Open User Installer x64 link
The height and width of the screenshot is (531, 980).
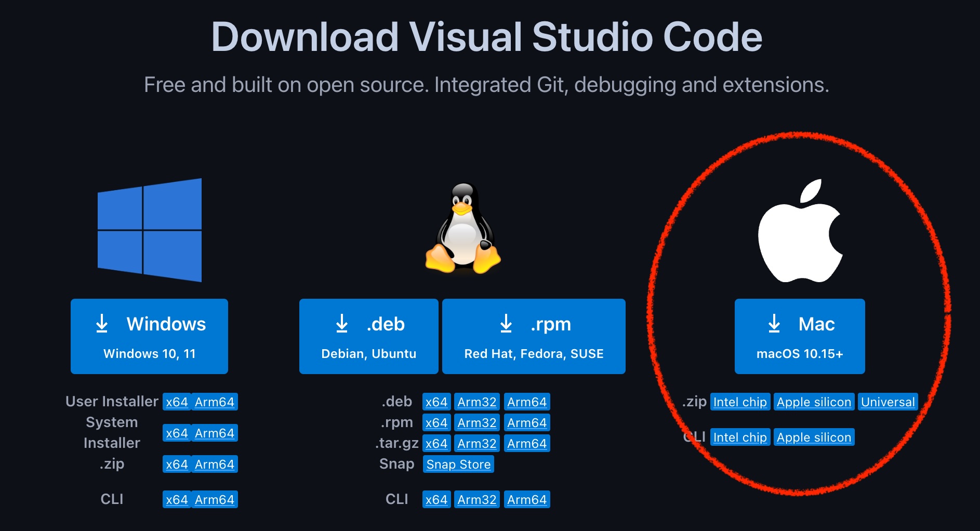click(x=177, y=402)
